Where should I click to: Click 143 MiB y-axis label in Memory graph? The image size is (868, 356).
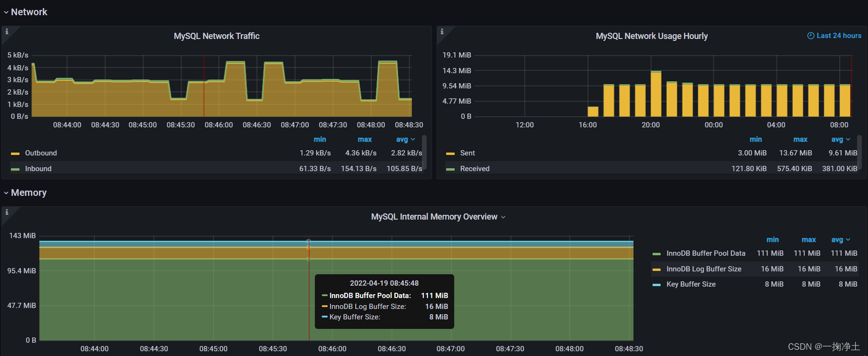22,236
